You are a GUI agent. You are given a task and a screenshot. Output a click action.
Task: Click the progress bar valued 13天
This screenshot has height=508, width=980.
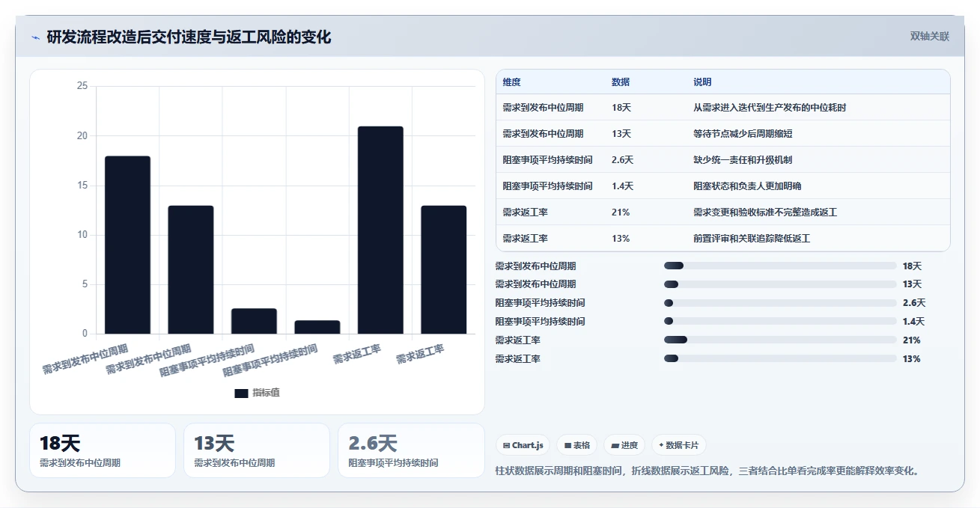(x=780, y=284)
